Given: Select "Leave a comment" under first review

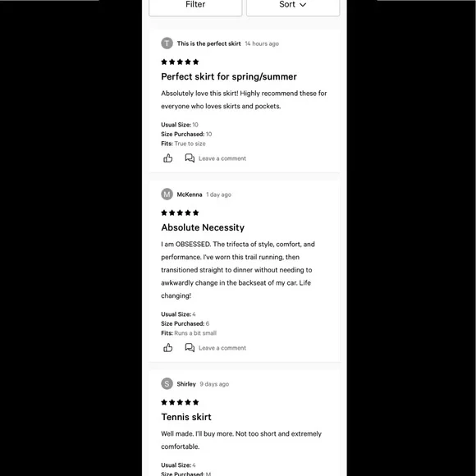Looking at the screenshot, I should point(222,158).
